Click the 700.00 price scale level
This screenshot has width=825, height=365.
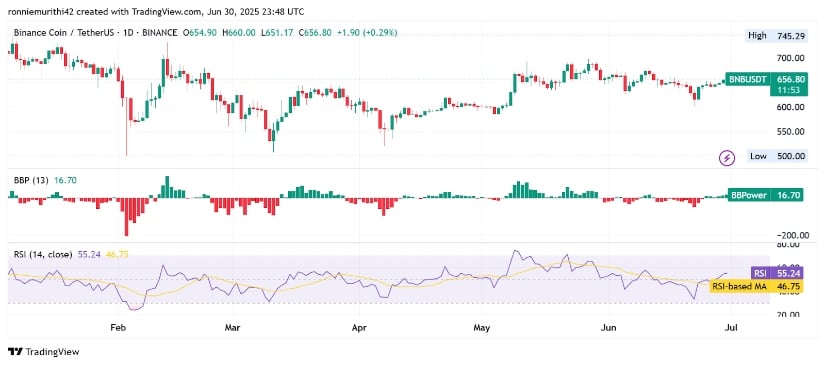791,58
